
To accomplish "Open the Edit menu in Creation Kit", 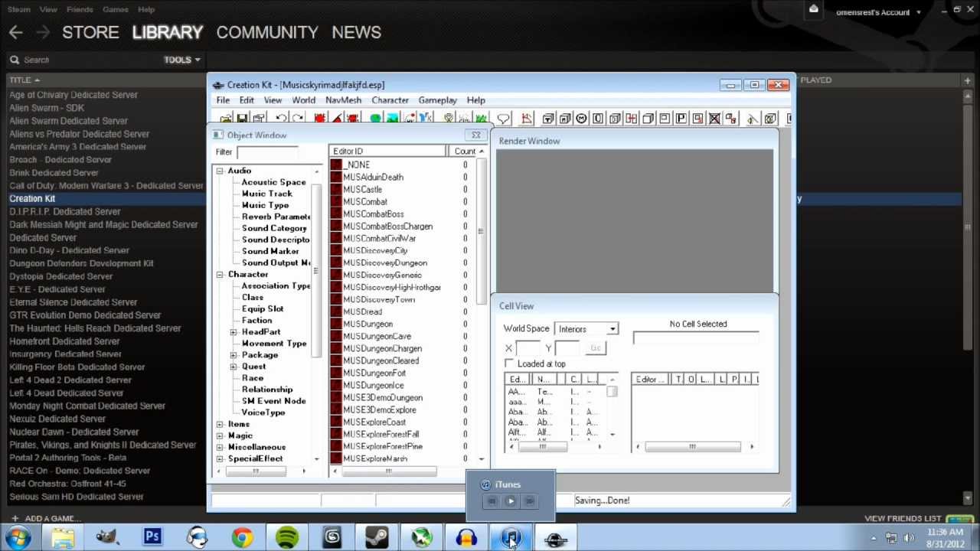I will coord(247,100).
